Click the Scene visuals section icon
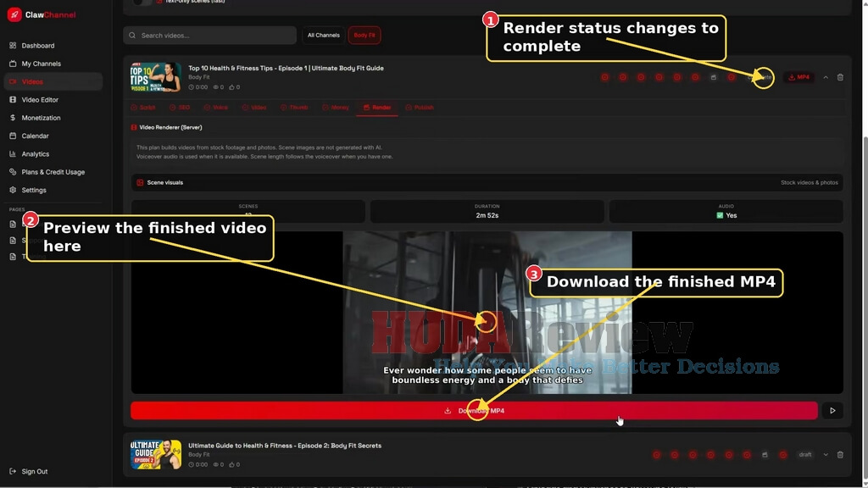The height and width of the screenshot is (488, 868). 140,183
